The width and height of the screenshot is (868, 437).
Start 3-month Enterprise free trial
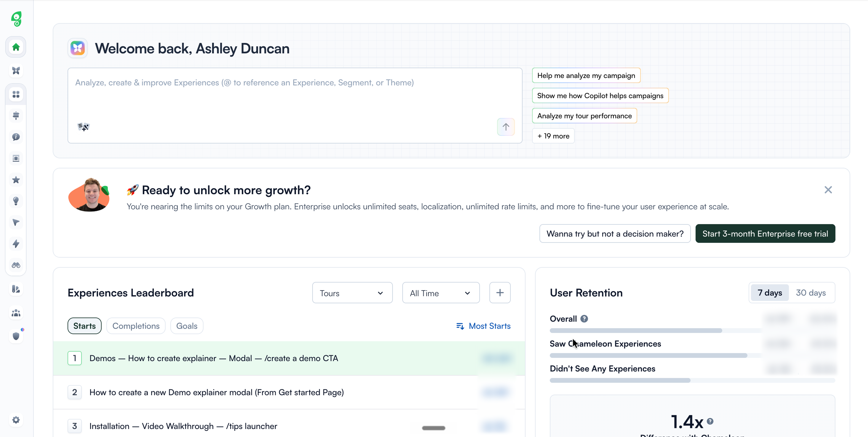pyautogui.click(x=765, y=234)
